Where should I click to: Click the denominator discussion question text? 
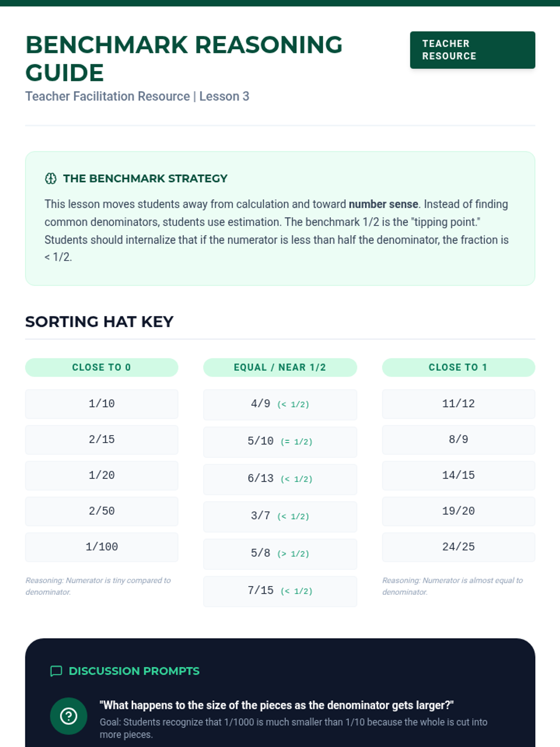(276, 705)
